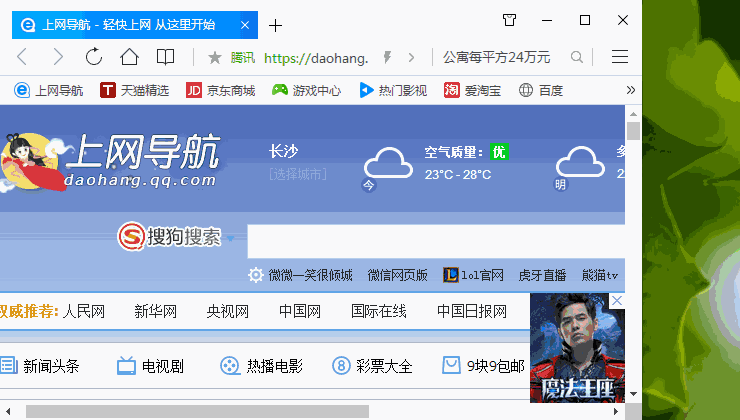Click the 新闻头条 news icon
This screenshot has height=420, width=740.
coord(8,365)
